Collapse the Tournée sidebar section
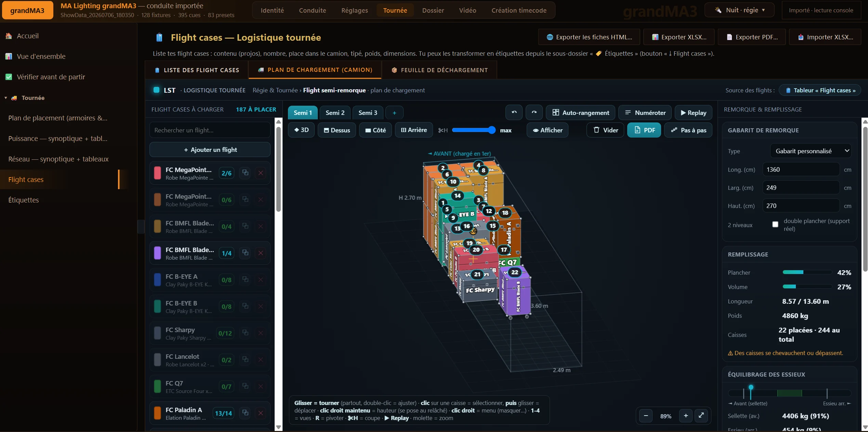 pyautogui.click(x=6, y=98)
